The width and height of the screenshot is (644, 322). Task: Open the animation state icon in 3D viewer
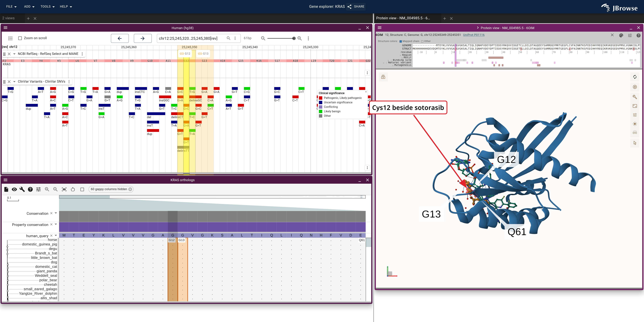point(383,77)
